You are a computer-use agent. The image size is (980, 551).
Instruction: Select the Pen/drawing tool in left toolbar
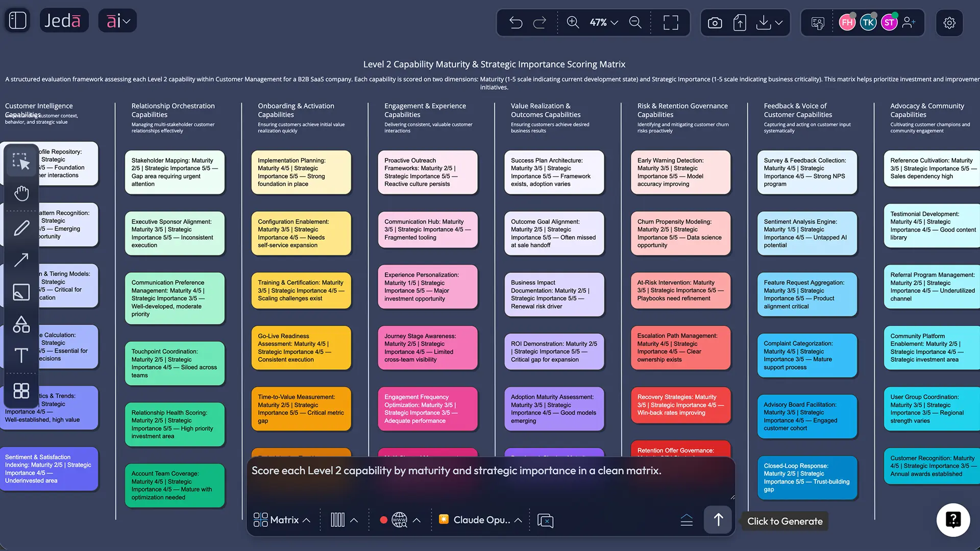[x=21, y=228]
